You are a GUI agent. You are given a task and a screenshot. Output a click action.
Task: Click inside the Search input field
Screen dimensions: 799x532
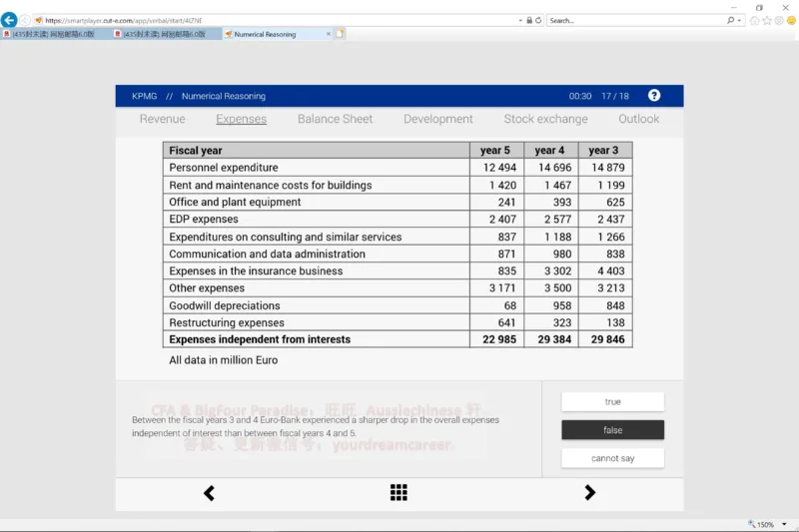tap(637, 20)
